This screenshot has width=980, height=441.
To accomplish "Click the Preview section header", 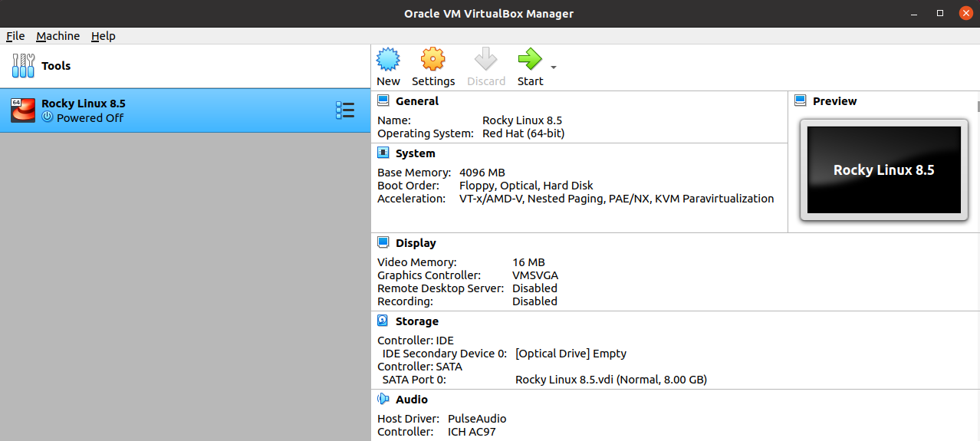I will click(834, 101).
